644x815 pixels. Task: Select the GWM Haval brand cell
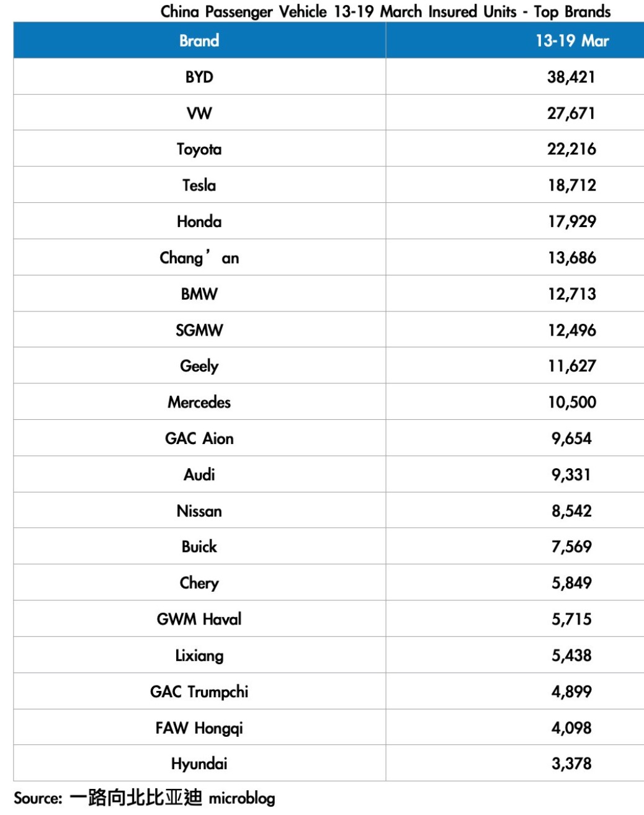(x=199, y=619)
